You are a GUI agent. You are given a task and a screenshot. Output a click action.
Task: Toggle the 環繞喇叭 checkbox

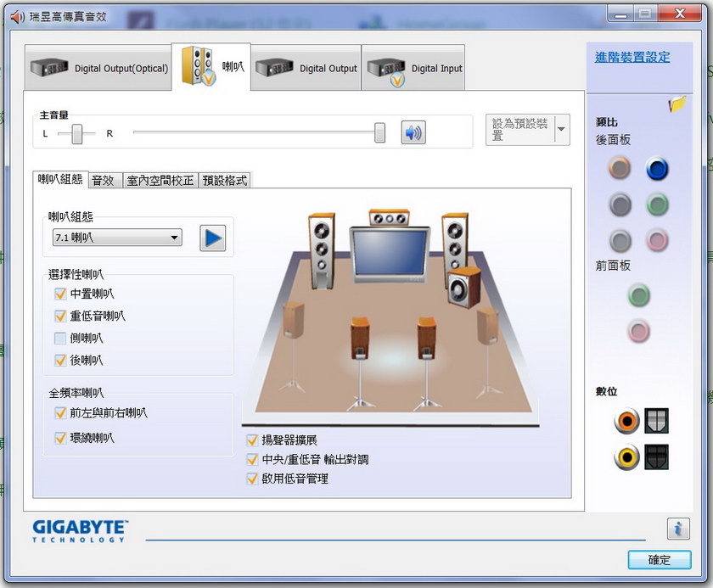60,438
